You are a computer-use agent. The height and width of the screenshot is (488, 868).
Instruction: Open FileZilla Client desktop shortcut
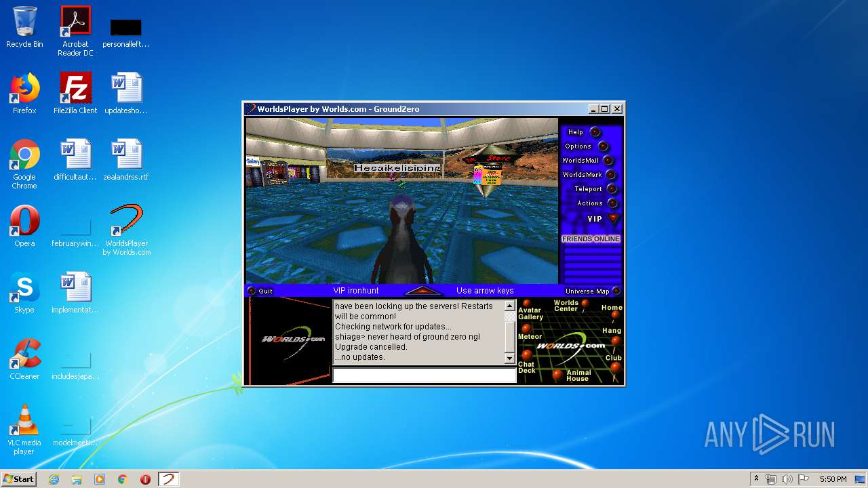point(75,94)
